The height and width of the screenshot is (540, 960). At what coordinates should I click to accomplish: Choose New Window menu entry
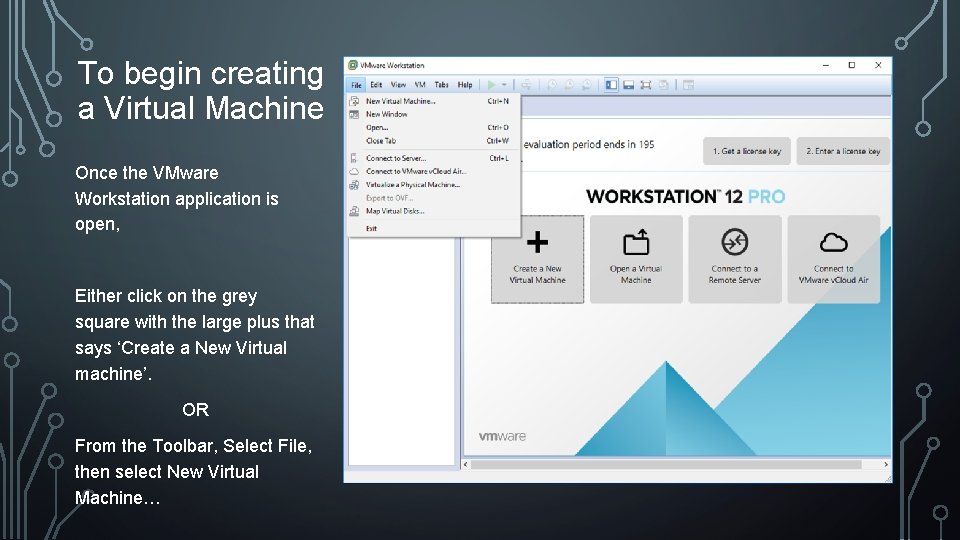433,114
